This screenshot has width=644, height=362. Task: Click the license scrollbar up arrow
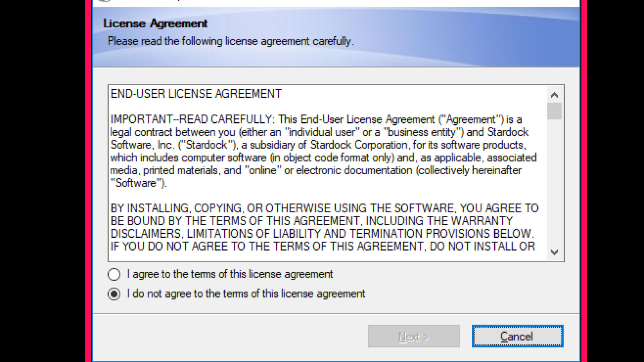click(x=554, y=95)
